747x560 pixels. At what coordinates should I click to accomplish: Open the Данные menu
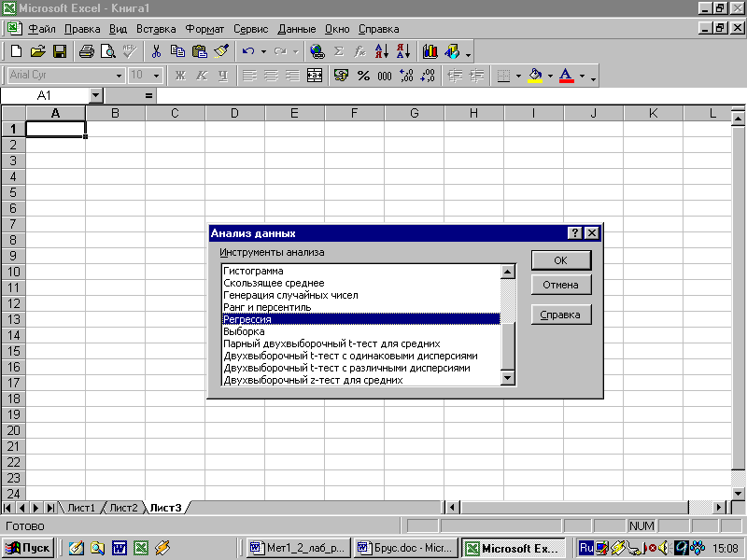296,29
